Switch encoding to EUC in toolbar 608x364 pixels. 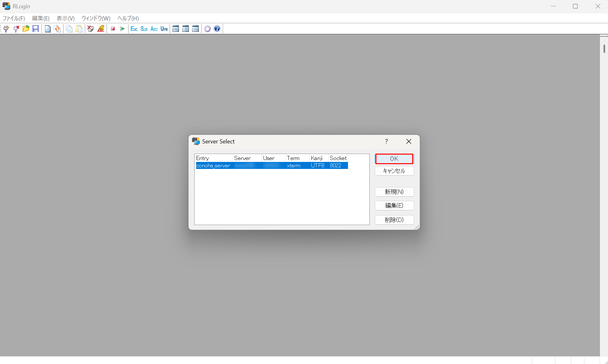(134, 29)
